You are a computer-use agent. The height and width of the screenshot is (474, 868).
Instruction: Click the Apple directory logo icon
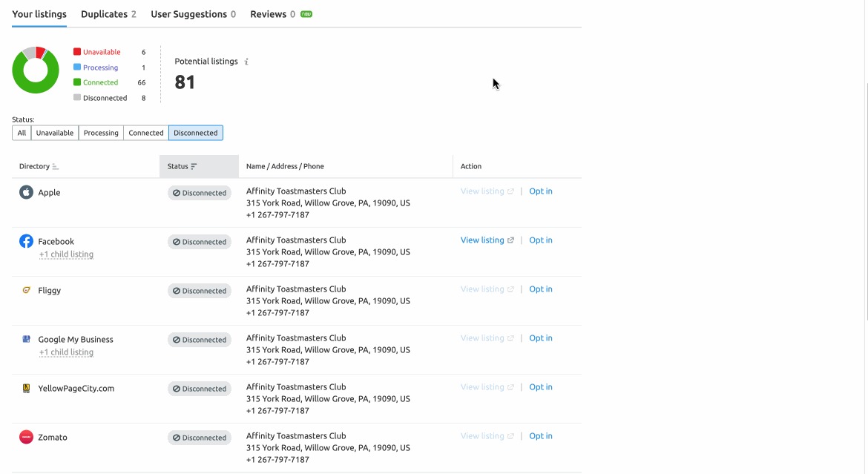pos(26,192)
